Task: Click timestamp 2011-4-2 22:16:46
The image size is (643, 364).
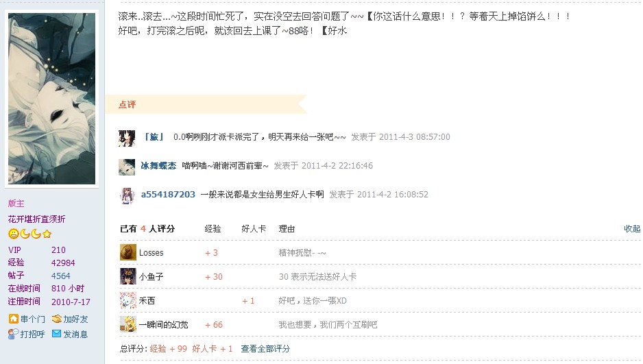Action: pyautogui.click(x=337, y=166)
